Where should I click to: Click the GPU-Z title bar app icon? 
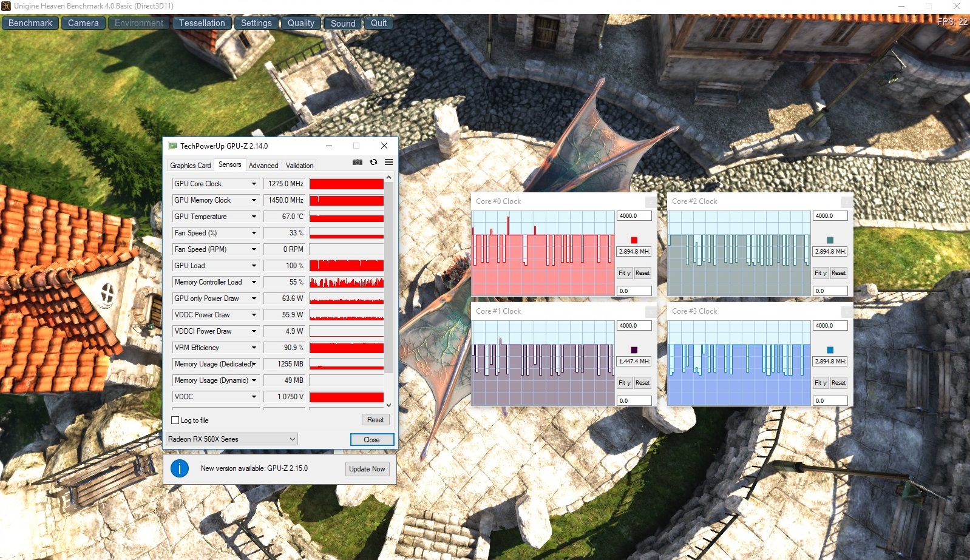click(172, 146)
